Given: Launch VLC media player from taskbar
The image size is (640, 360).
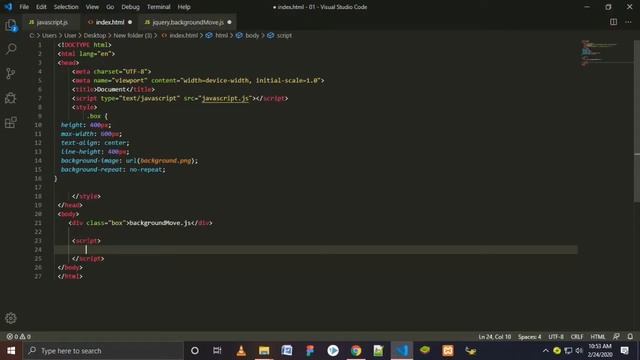Looking at the screenshot, I should click(x=241, y=351).
